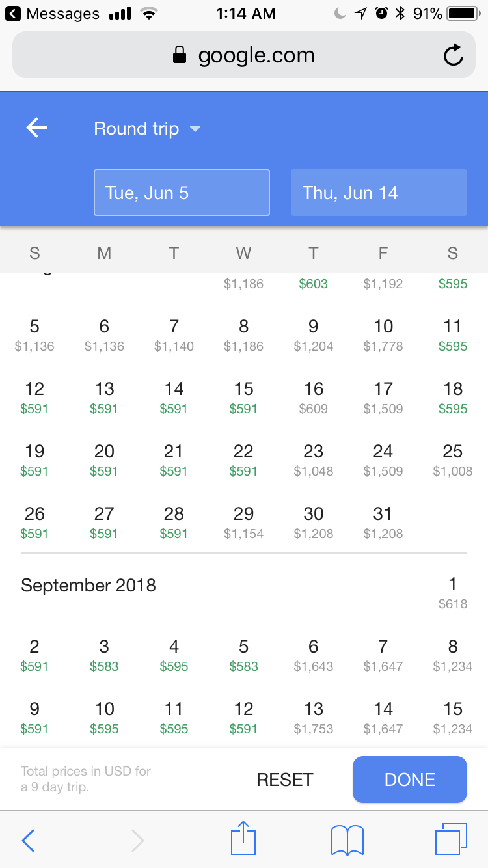
Task: Choose August 16 priced $609
Action: coord(314,398)
